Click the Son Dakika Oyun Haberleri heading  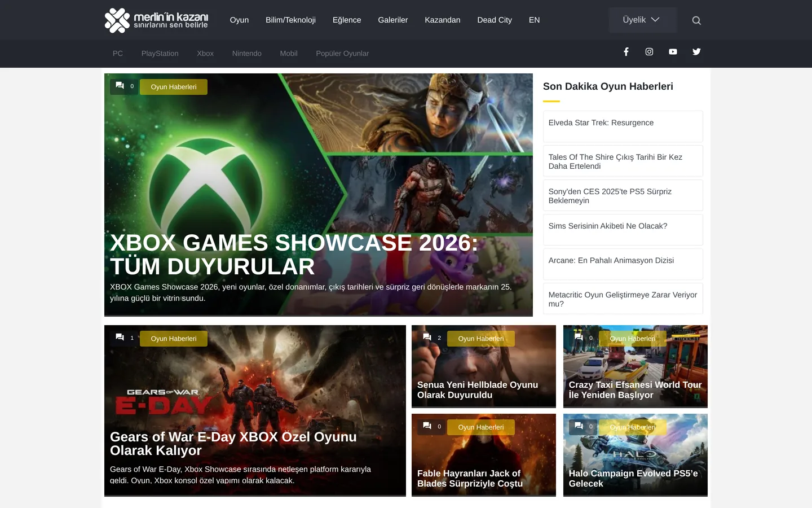(x=608, y=86)
